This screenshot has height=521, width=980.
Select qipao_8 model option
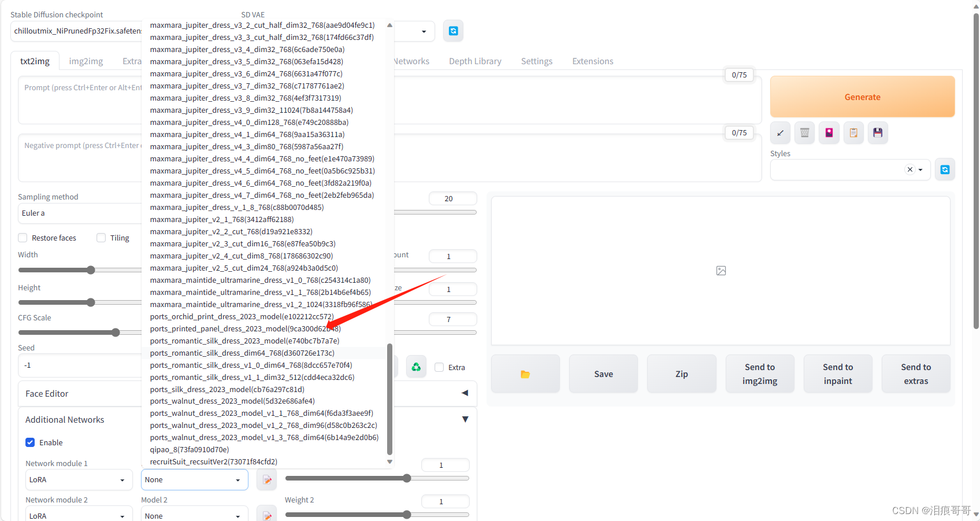190,449
